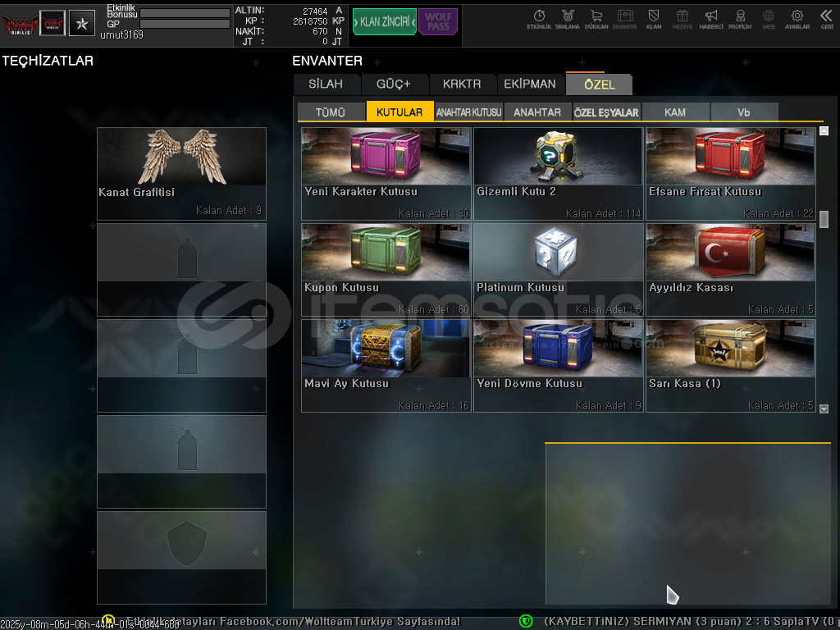Click the second empty spray can slot
The height and width of the screenshot is (630, 840).
pos(181,365)
